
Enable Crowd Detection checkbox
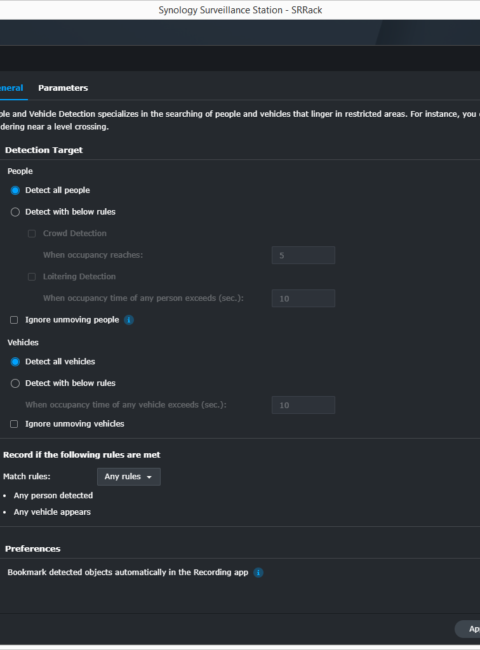click(x=32, y=234)
